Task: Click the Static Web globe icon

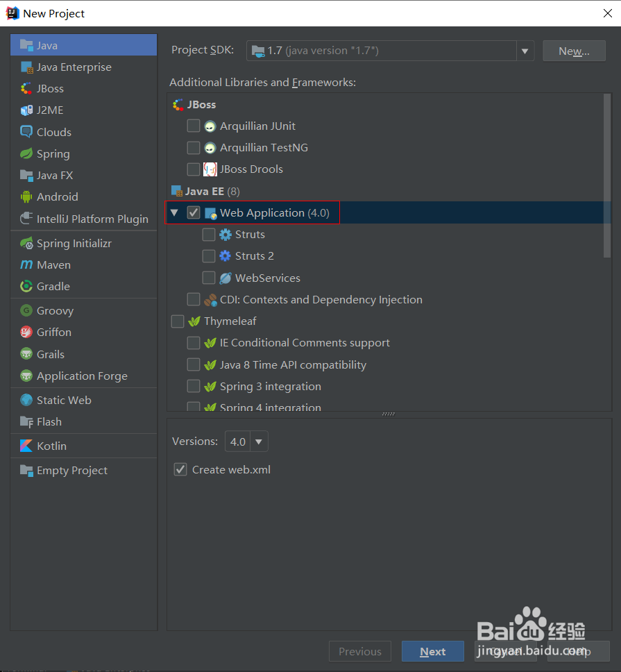Action: [26, 400]
